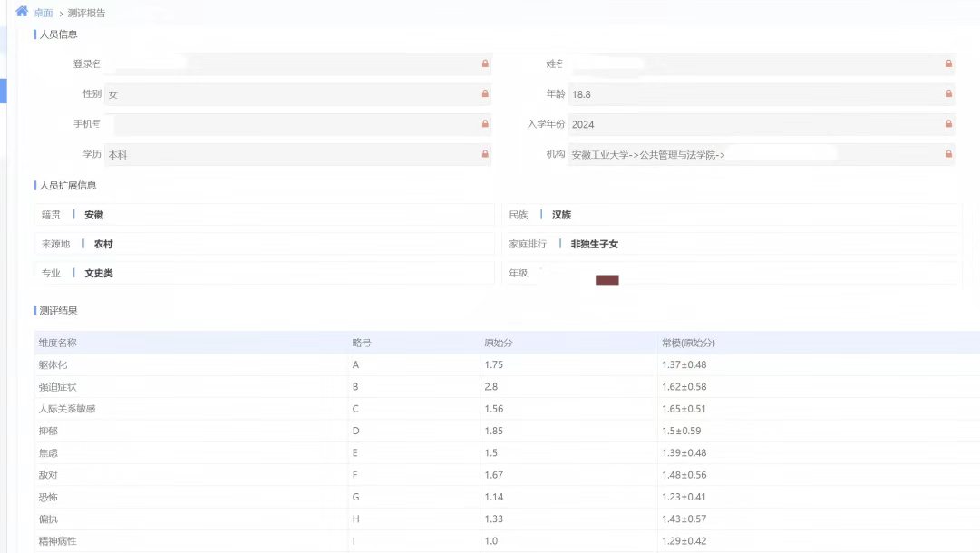Image resolution: width=980 pixels, height=553 pixels.
Task: Click the lock icon in 手机号 field
Action: 485,124
